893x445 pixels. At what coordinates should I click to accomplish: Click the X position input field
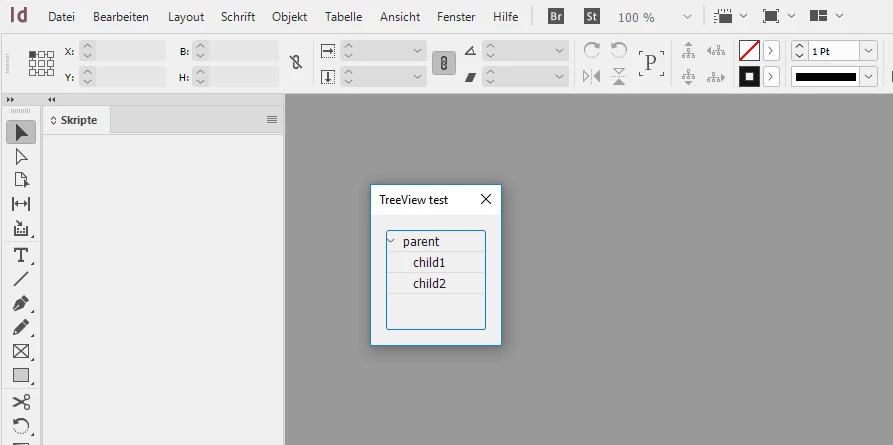130,51
